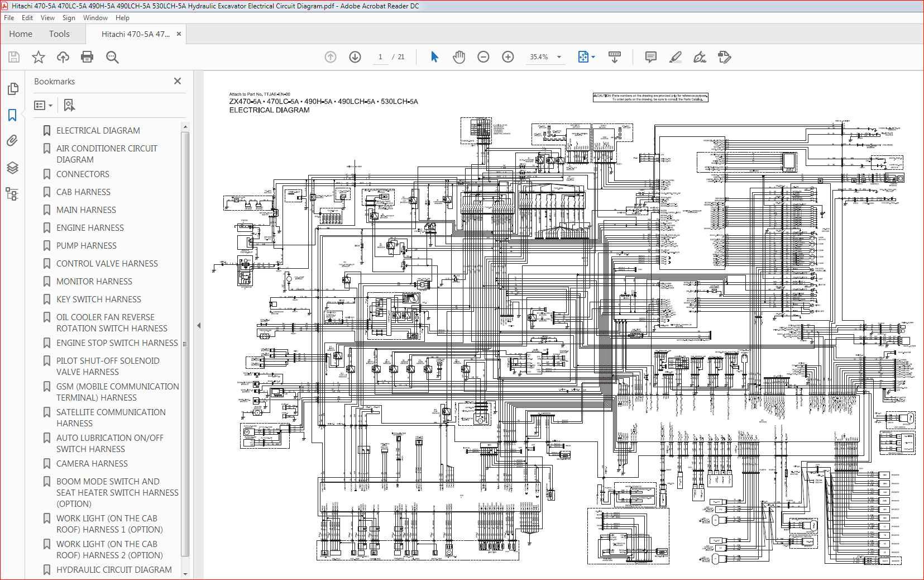Open HYDRAULIC CIRCUIT DIAGRAM bookmark
Screen dimensions: 924x580
tap(114, 570)
